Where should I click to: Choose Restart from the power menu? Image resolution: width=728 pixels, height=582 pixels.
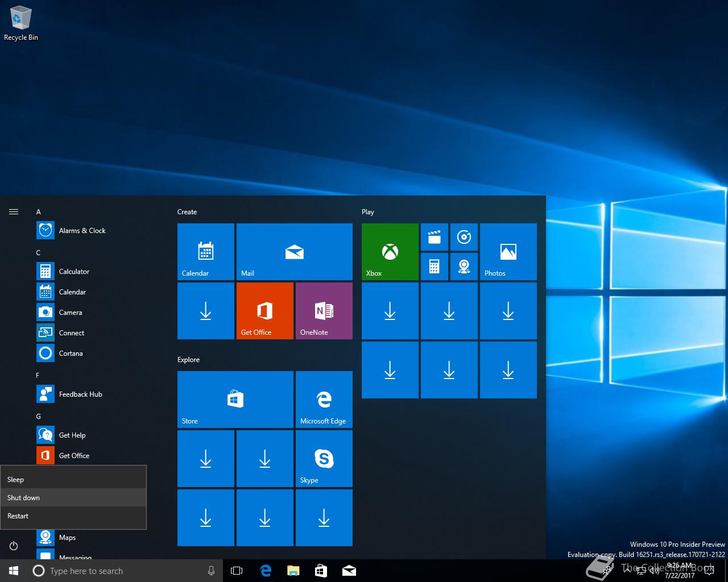[73, 516]
